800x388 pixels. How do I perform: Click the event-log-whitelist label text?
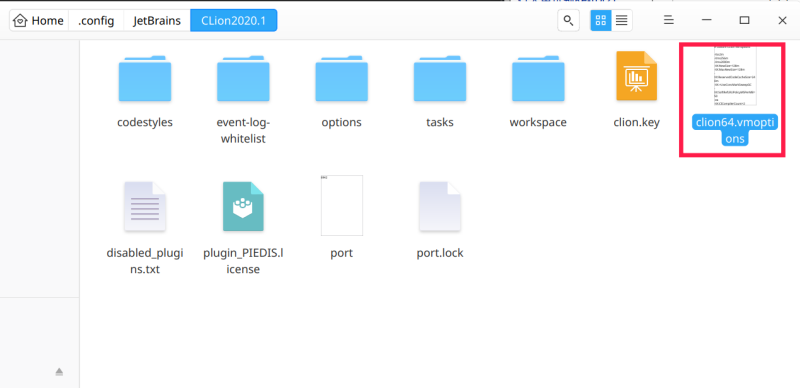(x=243, y=131)
